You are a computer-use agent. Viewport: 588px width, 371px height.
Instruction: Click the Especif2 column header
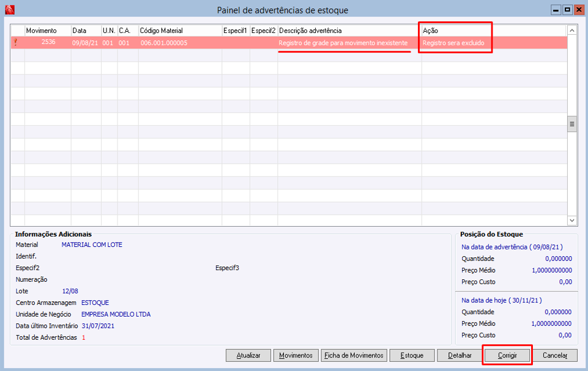pyautogui.click(x=264, y=31)
